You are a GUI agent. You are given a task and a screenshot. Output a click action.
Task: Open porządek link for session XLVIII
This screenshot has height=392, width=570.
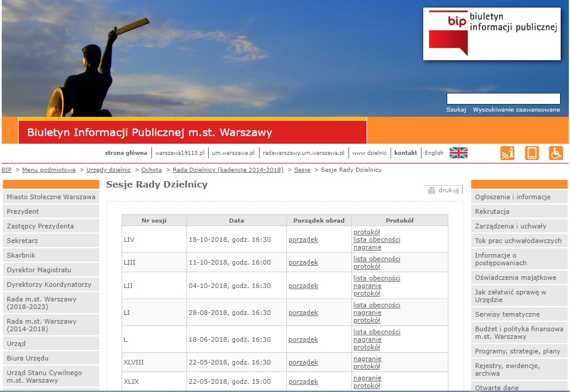click(x=303, y=362)
